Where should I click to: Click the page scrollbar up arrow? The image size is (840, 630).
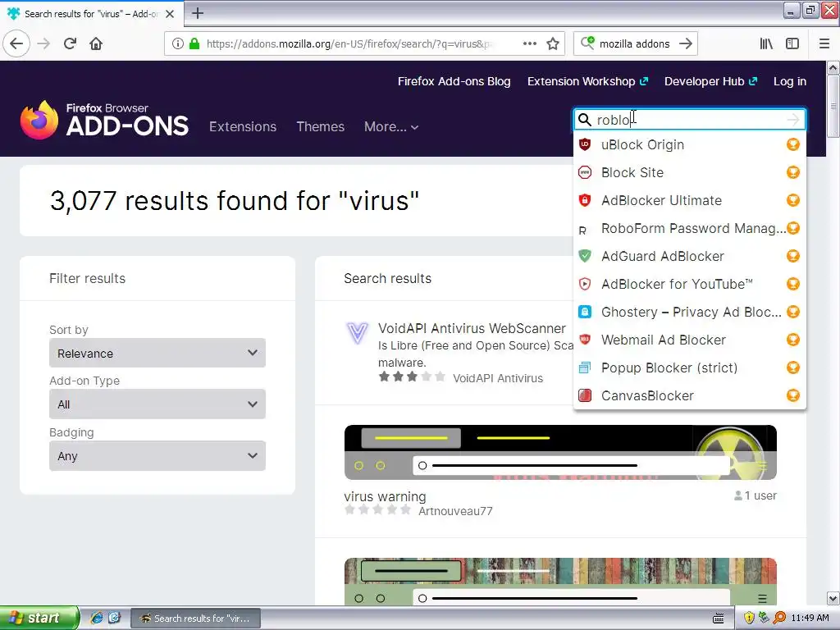point(833,67)
